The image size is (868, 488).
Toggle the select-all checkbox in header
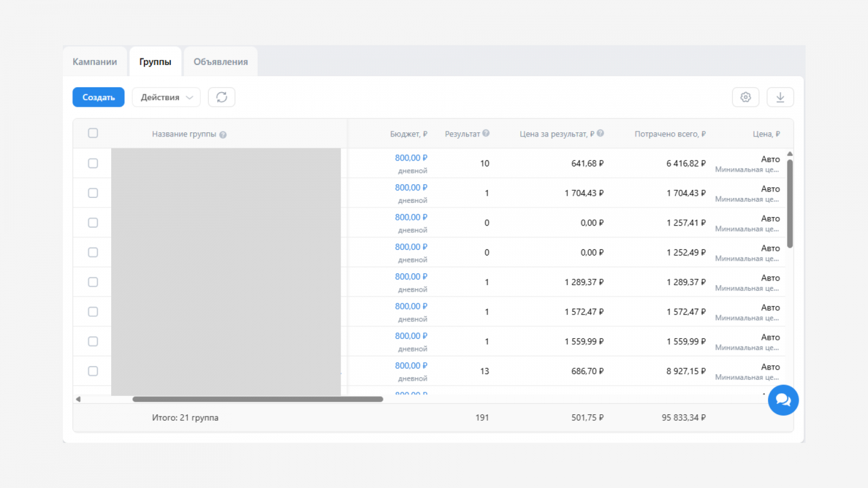(93, 133)
